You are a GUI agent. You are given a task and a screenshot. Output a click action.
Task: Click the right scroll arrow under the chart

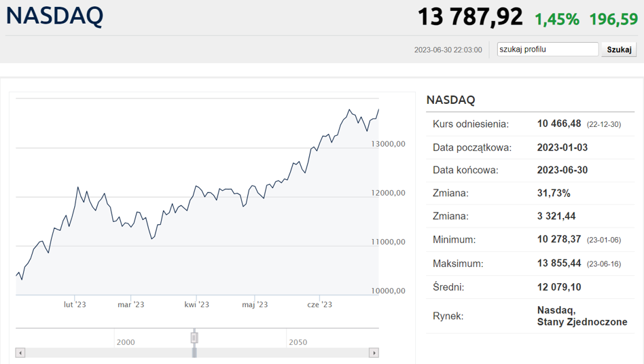coord(374,353)
